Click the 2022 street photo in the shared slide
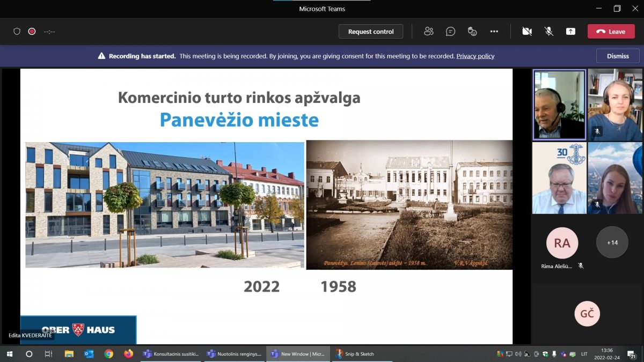The image size is (644, 362). 165,205
